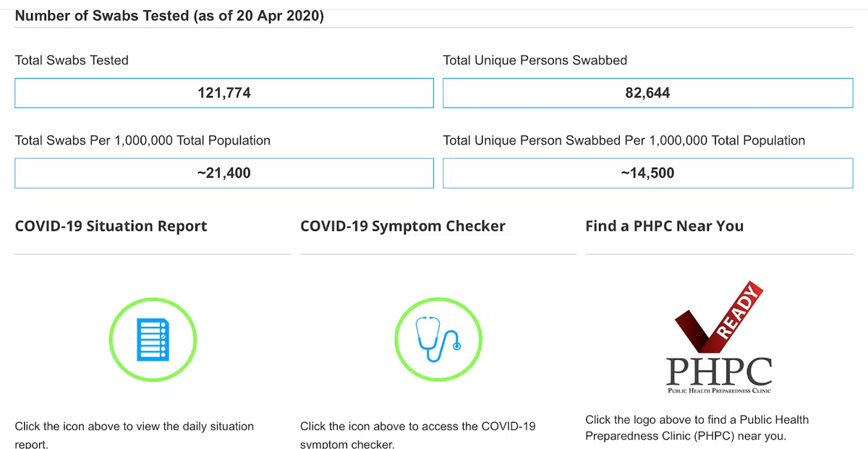The width and height of the screenshot is (868, 449).
Task: Click the Find a PHPC Near You heading
Action: (x=664, y=226)
